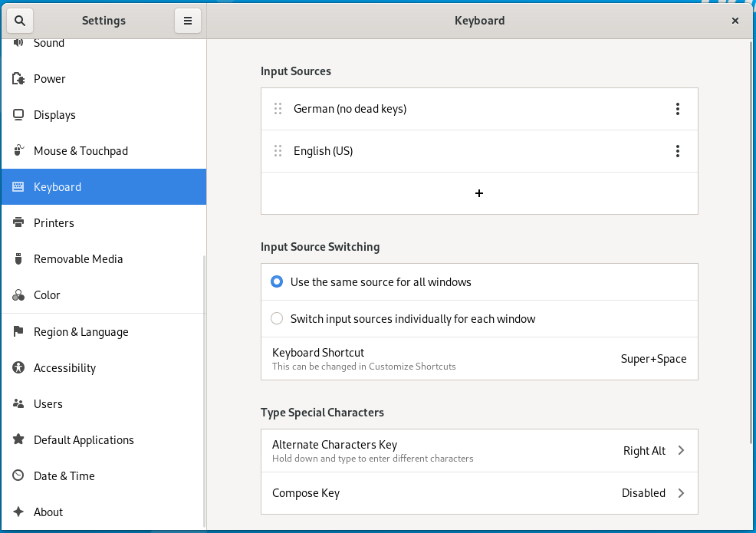
Task: Open Accessibility settings
Action: pos(104,367)
